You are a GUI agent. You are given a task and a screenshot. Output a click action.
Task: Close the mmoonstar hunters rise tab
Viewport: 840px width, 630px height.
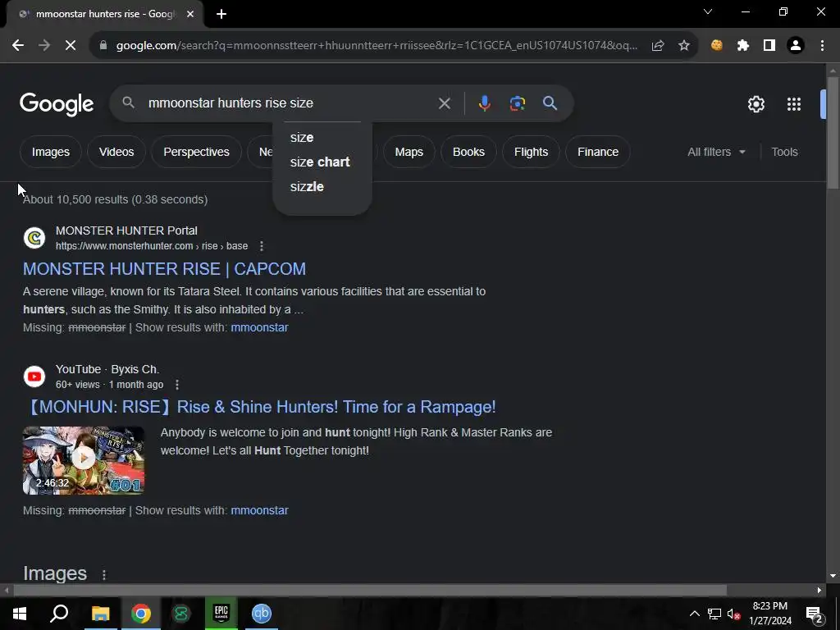(x=190, y=14)
